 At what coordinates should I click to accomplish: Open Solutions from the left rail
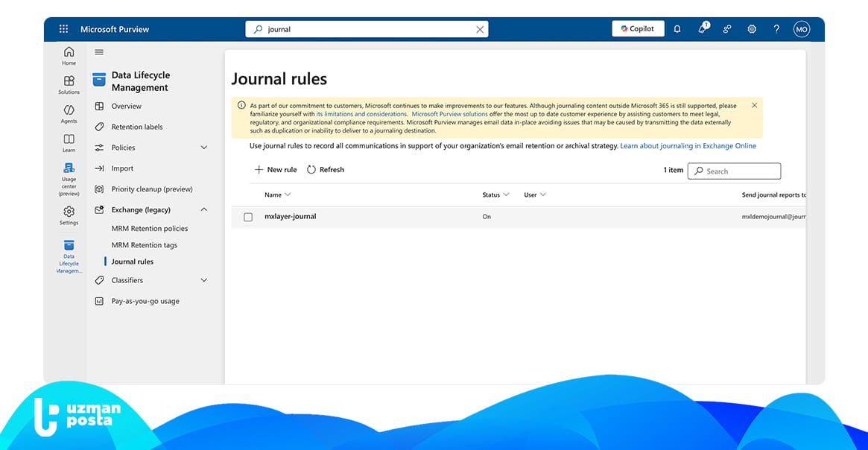(x=69, y=84)
